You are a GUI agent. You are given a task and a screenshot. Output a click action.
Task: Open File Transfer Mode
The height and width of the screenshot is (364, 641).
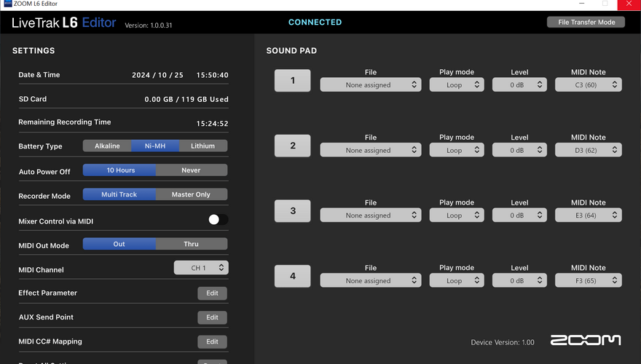point(586,22)
